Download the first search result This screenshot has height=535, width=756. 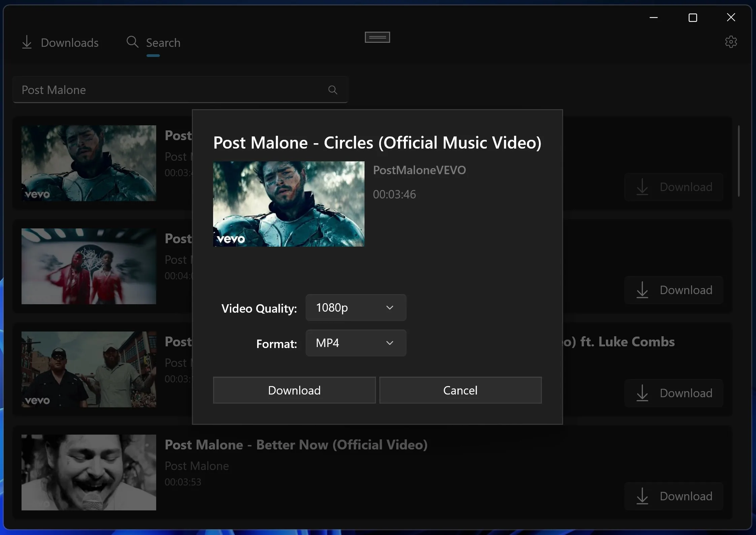click(674, 187)
